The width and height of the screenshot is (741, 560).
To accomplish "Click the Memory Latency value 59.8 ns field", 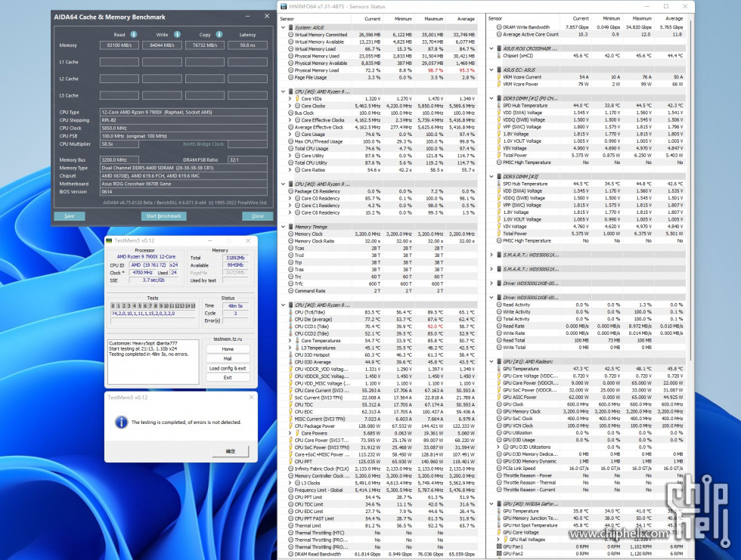I will click(x=248, y=45).
